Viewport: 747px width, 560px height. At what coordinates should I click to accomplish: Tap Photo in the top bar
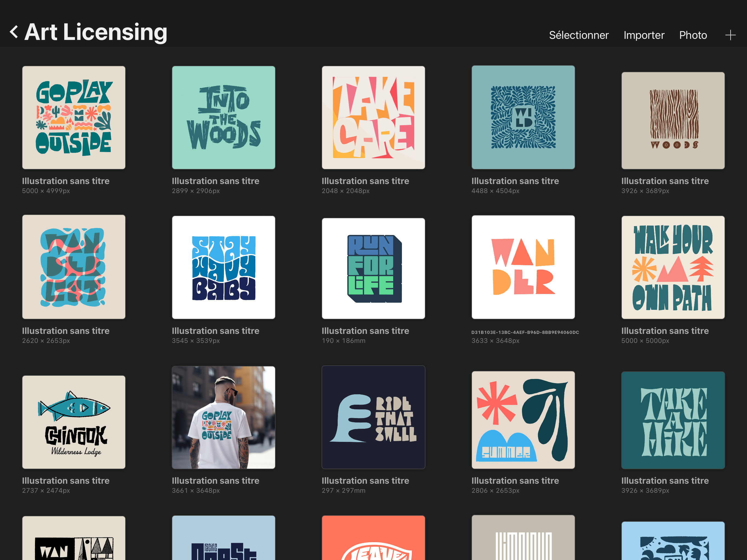(x=693, y=35)
